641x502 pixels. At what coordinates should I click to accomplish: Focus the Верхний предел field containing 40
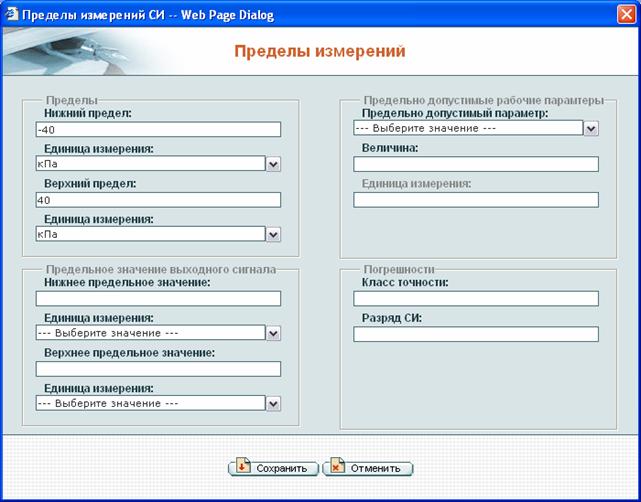coord(158,200)
